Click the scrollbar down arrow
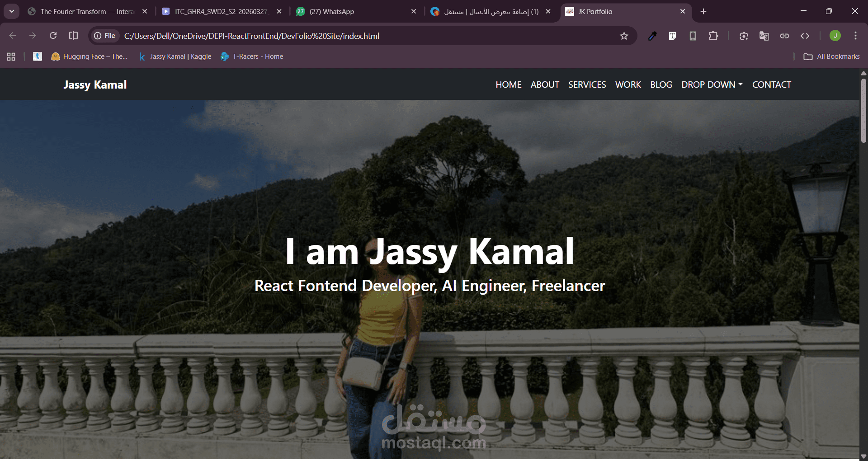The image size is (868, 461). (863, 456)
